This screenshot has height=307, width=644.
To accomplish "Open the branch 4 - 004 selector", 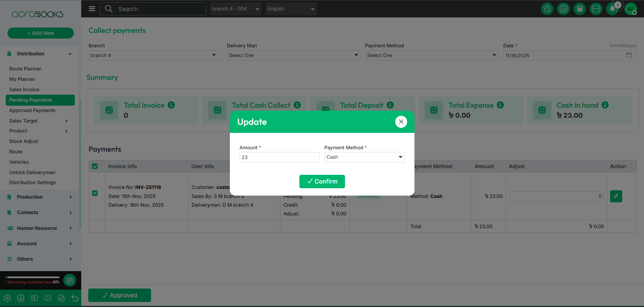I will point(236,9).
